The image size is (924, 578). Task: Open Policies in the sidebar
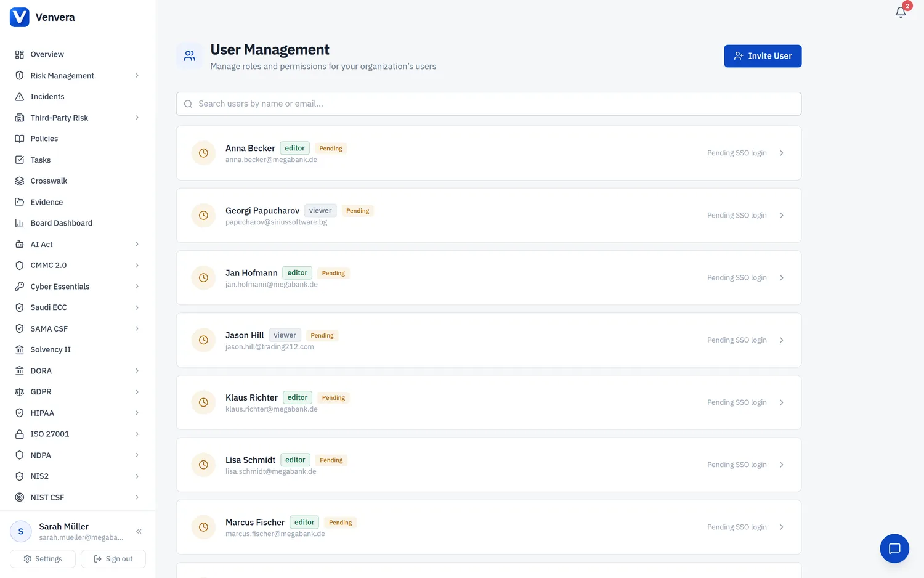78,139
